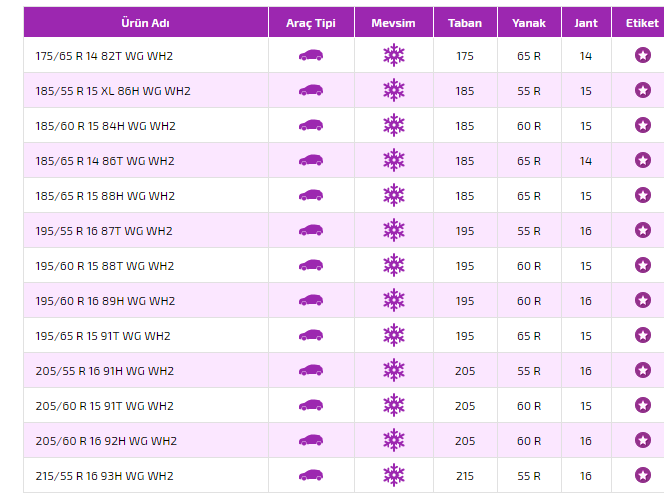Click the Etiket column header
This screenshot has height=500, width=664.
tap(641, 22)
